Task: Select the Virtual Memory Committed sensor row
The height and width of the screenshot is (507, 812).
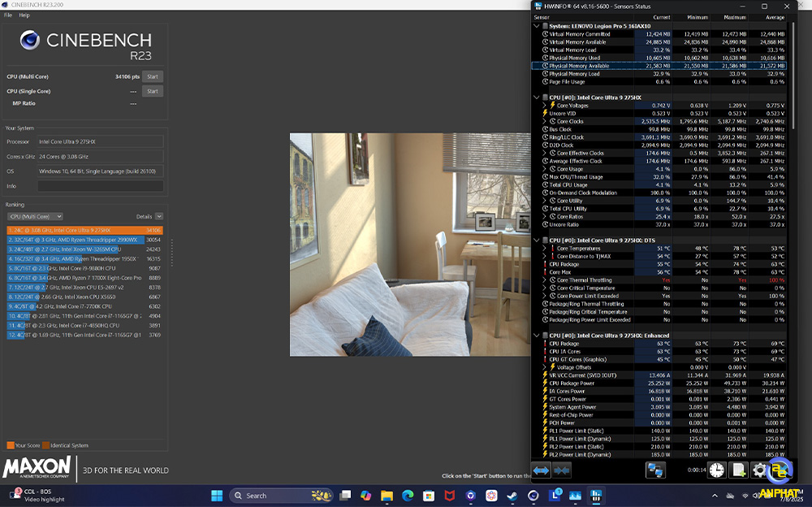Action: point(659,34)
